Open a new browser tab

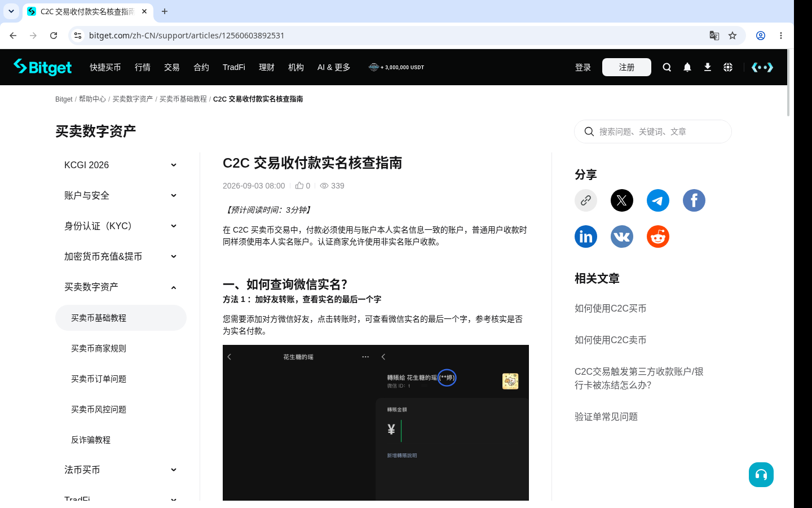(165, 11)
